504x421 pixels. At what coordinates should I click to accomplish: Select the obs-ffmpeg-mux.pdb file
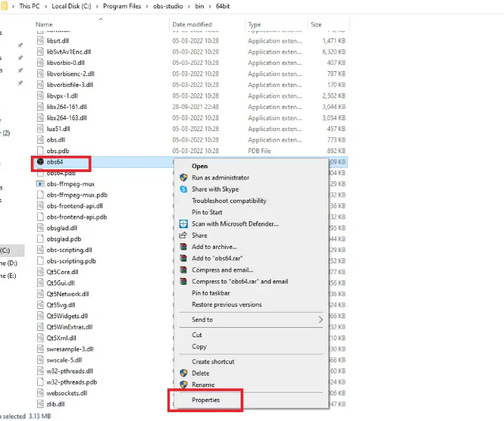point(77,195)
